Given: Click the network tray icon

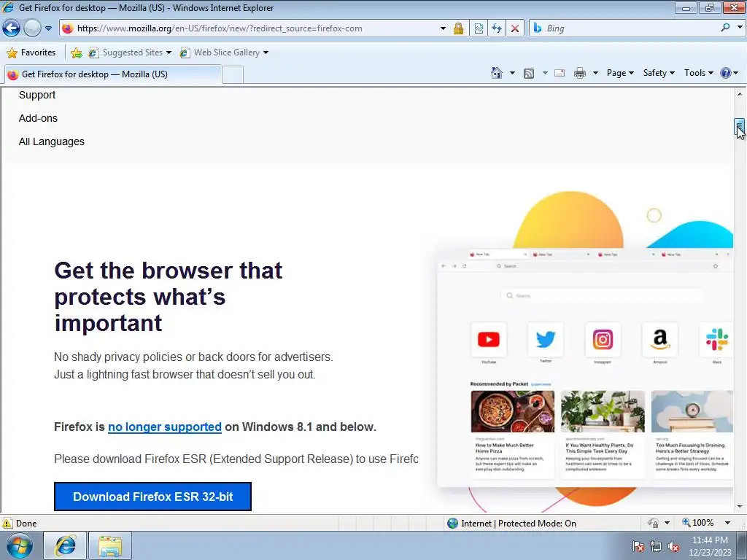Looking at the screenshot, I should 656,546.
